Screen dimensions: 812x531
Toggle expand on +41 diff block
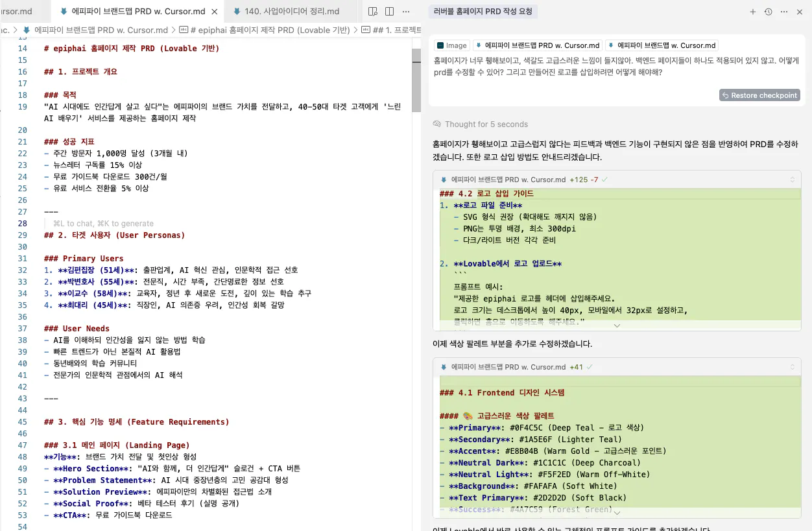[x=792, y=367]
